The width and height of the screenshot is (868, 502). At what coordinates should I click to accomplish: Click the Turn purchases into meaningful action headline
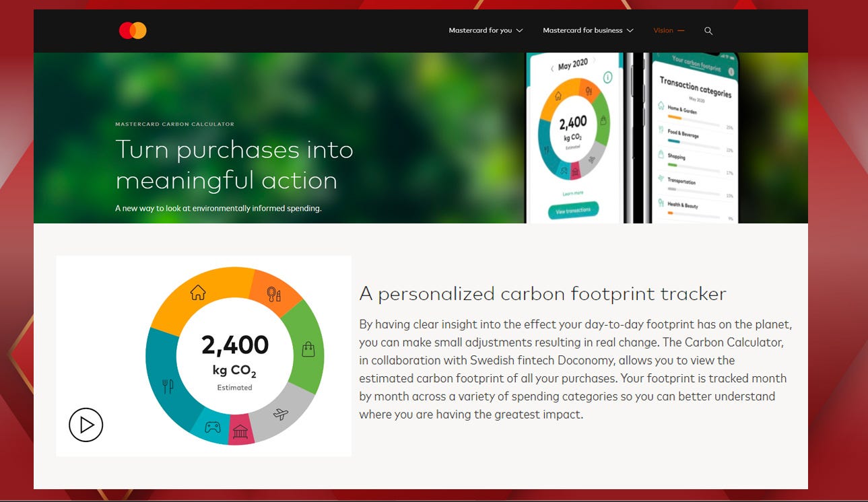(234, 165)
